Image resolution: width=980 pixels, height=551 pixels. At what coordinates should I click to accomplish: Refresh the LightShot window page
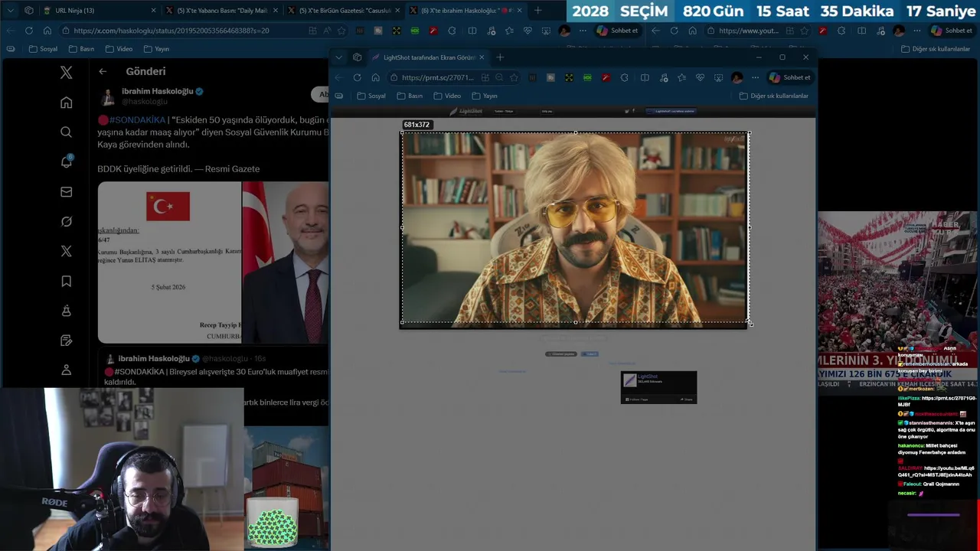(x=357, y=77)
